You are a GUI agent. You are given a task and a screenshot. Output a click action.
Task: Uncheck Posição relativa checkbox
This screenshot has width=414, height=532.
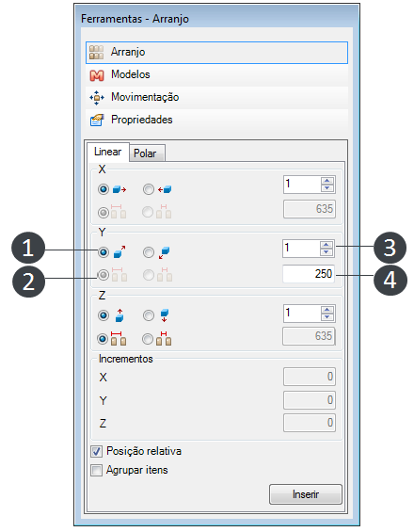pyautogui.click(x=96, y=451)
